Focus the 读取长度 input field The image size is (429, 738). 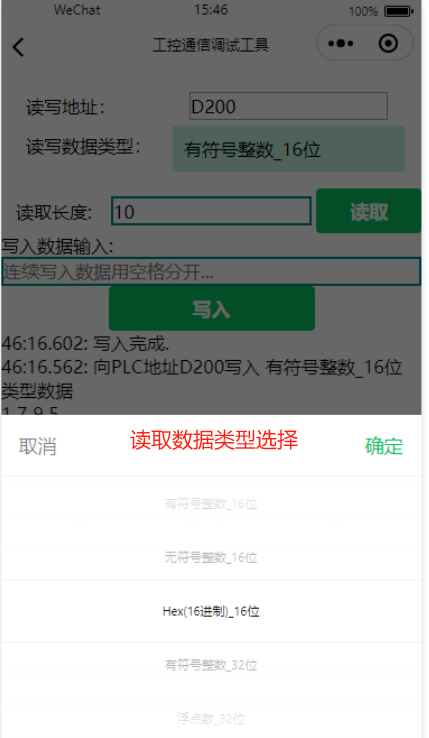pyautogui.click(x=211, y=211)
